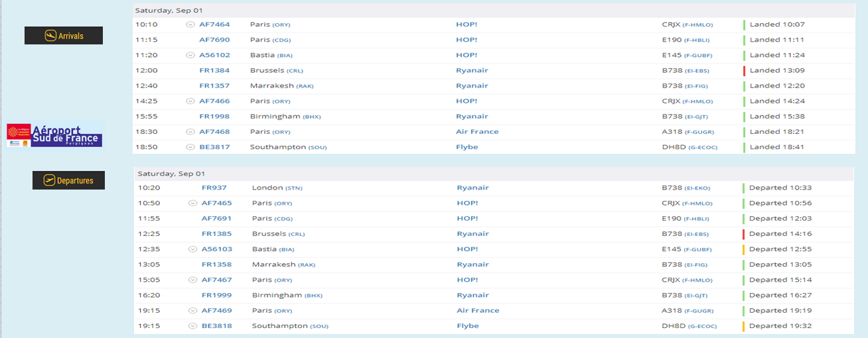This screenshot has width=868, height=338.
Task: Expand details for departure A56103
Action: [x=192, y=249]
